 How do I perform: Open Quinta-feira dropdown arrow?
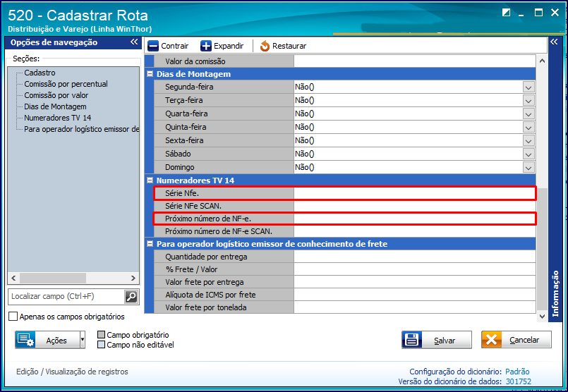point(528,128)
